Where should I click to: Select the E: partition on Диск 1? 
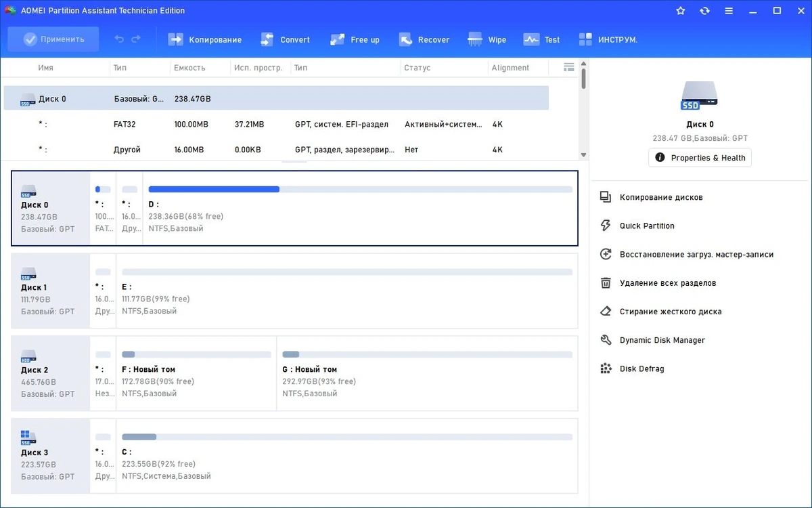[347, 291]
